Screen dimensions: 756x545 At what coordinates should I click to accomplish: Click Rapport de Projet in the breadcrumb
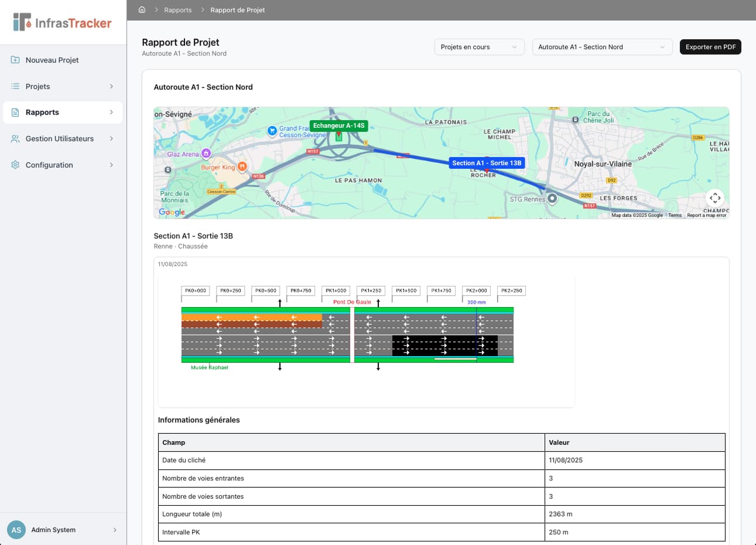tap(238, 9)
